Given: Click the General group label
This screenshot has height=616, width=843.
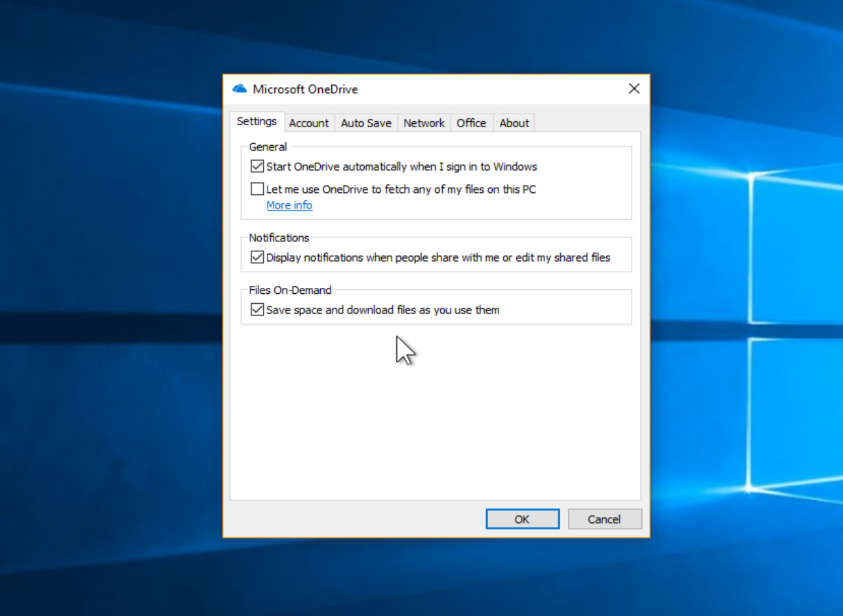Looking at the screenshot, I should (x=268, y=147).
